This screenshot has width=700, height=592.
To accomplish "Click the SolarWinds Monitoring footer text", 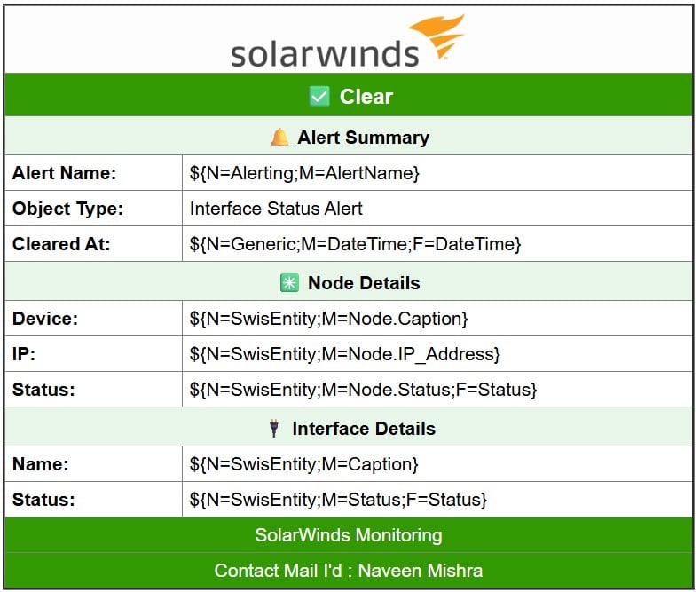I will tap(348, 535).
